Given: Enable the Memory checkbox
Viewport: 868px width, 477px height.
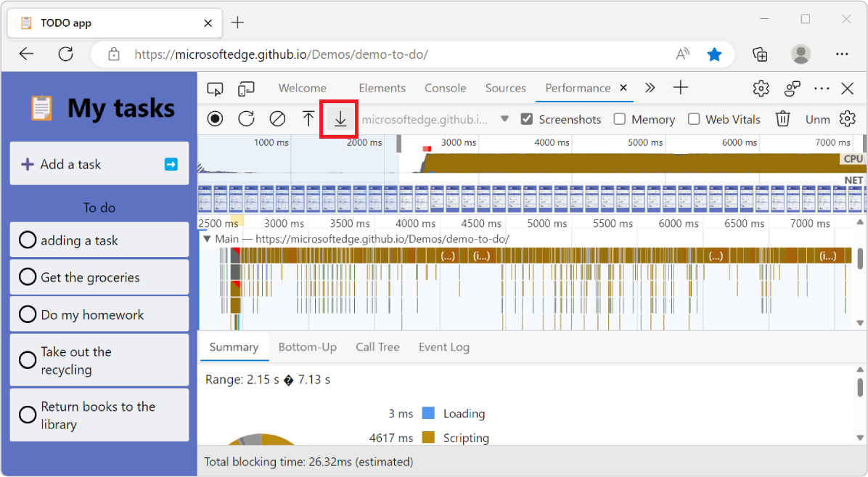Looking at the screenshot, I should [x=621, y=119].
